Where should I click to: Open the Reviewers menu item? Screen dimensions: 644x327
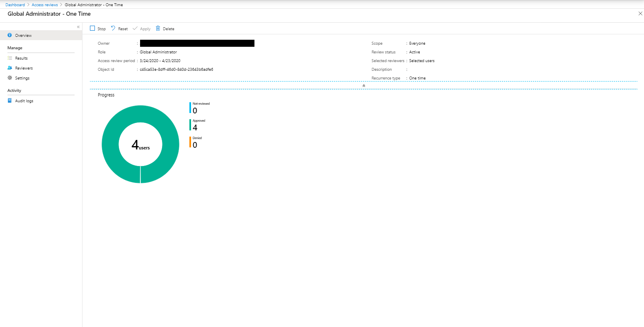pyautogui.click(x=41, y=68)
